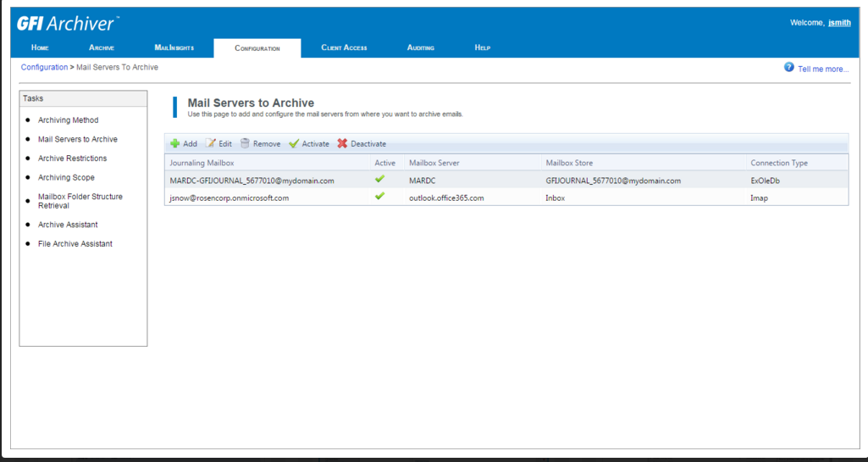Open Archive Restrictions task
Image resolution: width=868 pixels, height=462 pixels.
click(73, 159)
